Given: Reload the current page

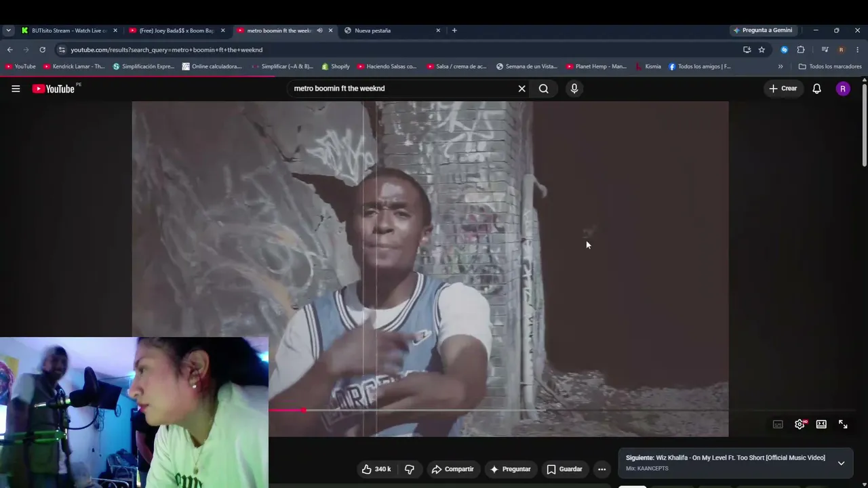Looking at the screenshot, I should coord(42,49).
